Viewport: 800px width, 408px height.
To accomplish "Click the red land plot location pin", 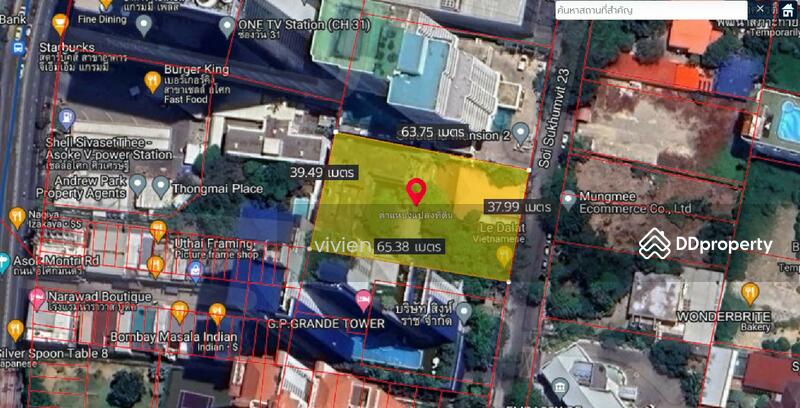I will pyautogui.click(x=416, y=189).
